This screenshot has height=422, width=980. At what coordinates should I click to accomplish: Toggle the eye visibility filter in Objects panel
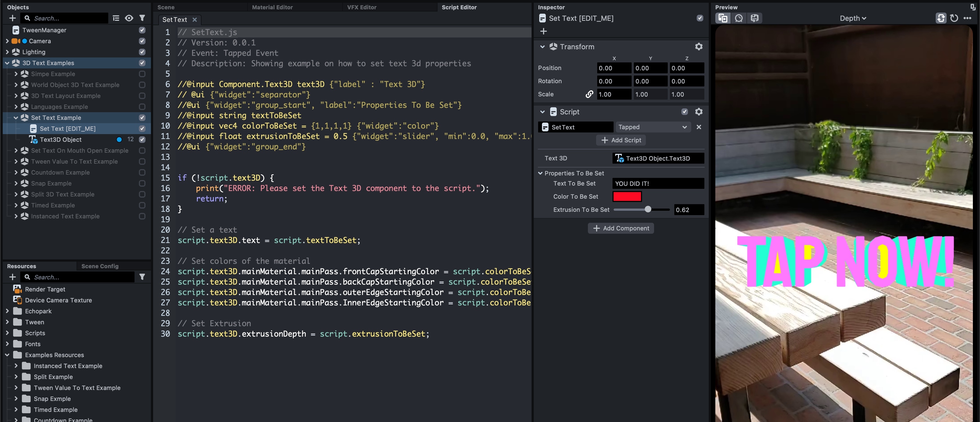click(x=129, y=18)
